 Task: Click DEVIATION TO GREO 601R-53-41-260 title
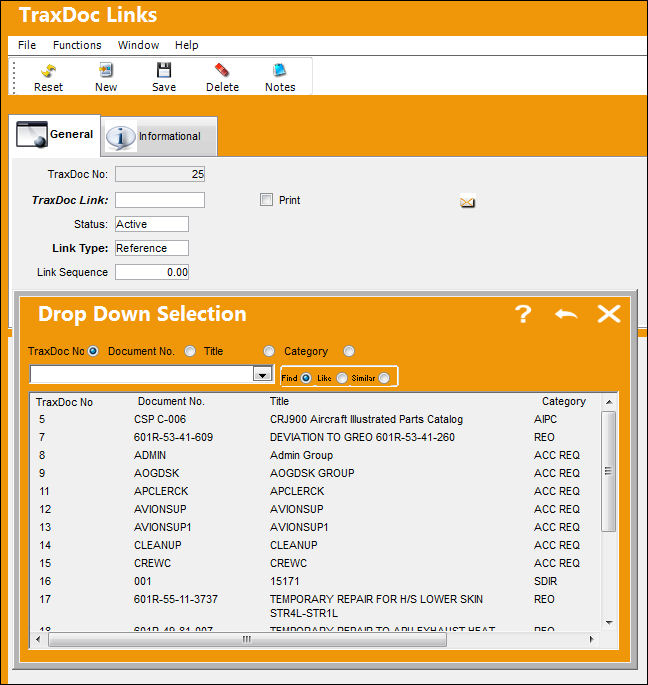point(362,437)
